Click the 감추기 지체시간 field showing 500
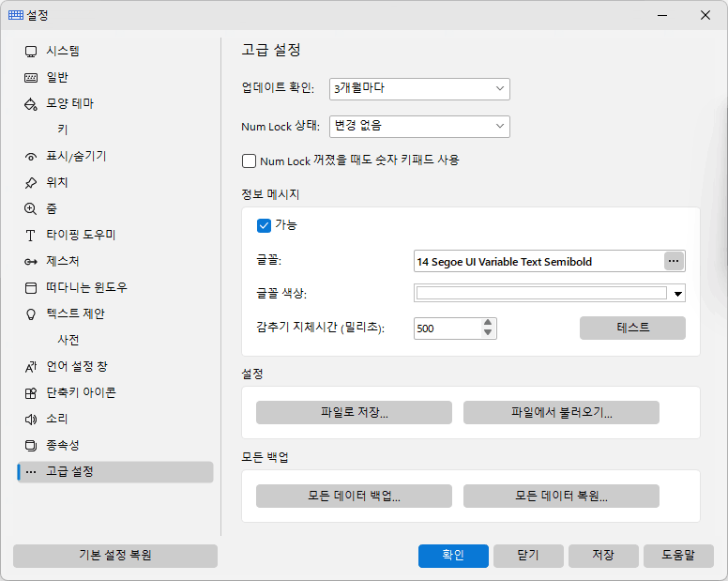This screenshot has height=581, width=728. coord(447,329)
